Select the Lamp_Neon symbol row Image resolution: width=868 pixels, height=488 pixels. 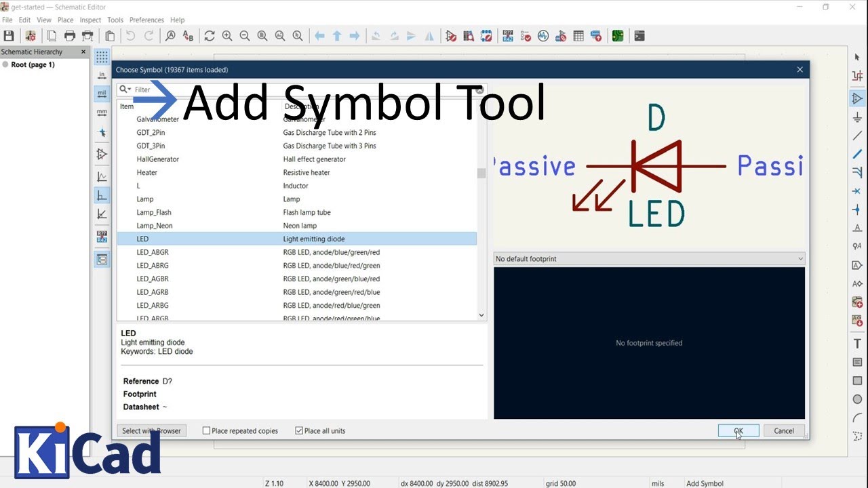(296, 226)
